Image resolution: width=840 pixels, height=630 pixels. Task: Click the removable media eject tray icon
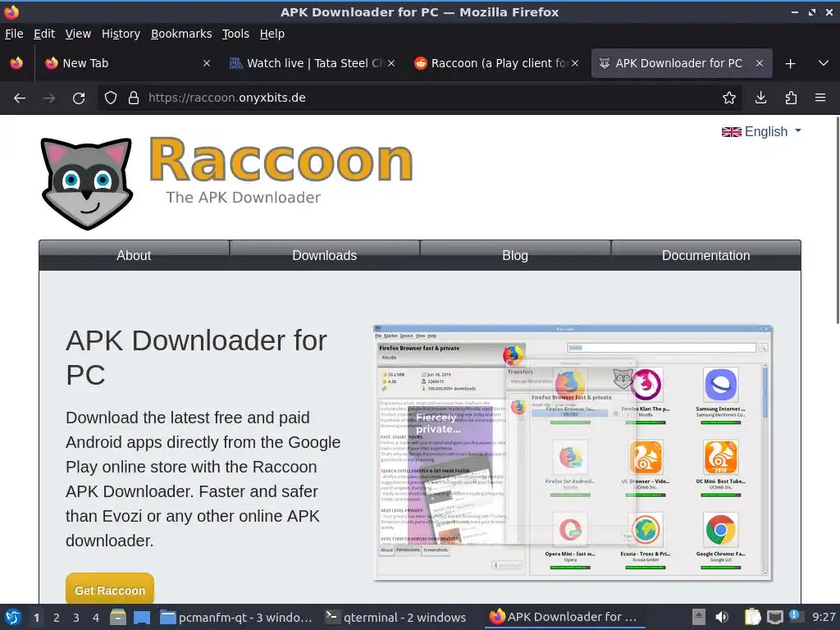click(699, 617)
